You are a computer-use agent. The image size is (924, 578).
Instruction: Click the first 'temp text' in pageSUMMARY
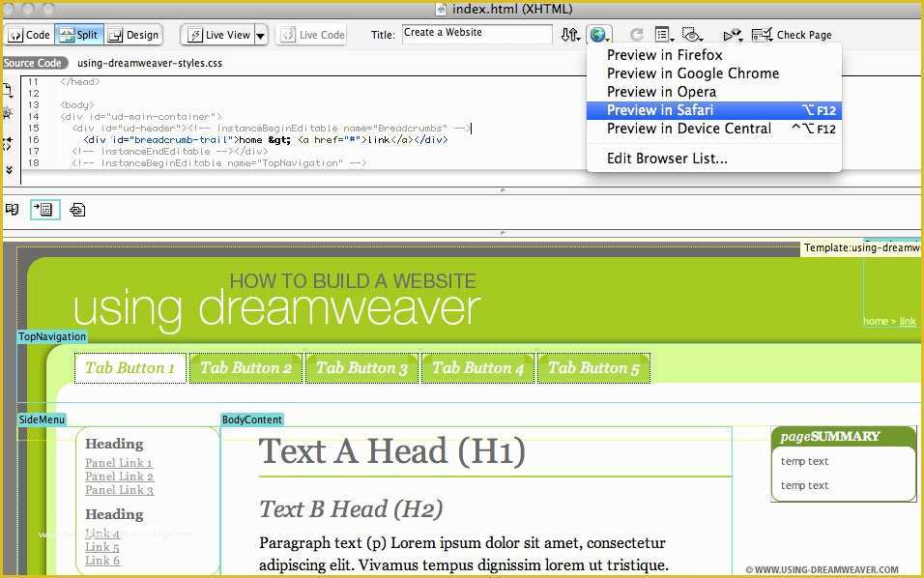click(x=804, y=461)
